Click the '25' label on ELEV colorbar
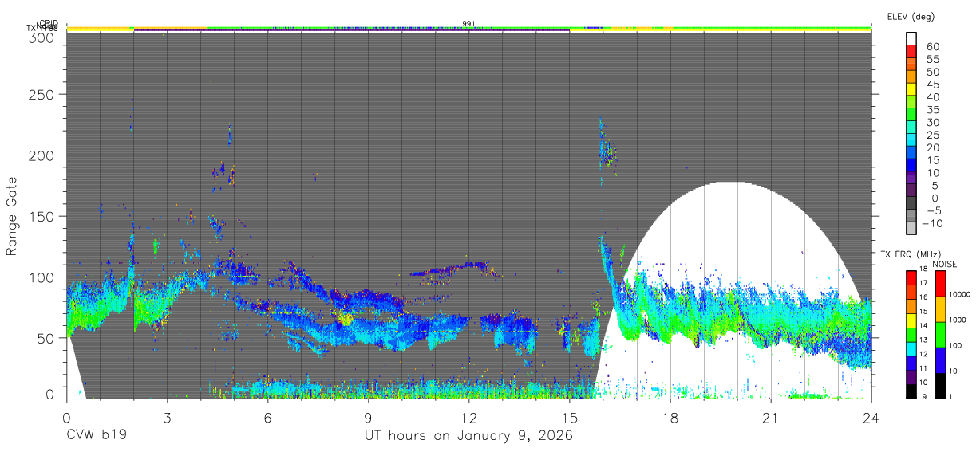 pyautogui.click(x=932, y=136)
